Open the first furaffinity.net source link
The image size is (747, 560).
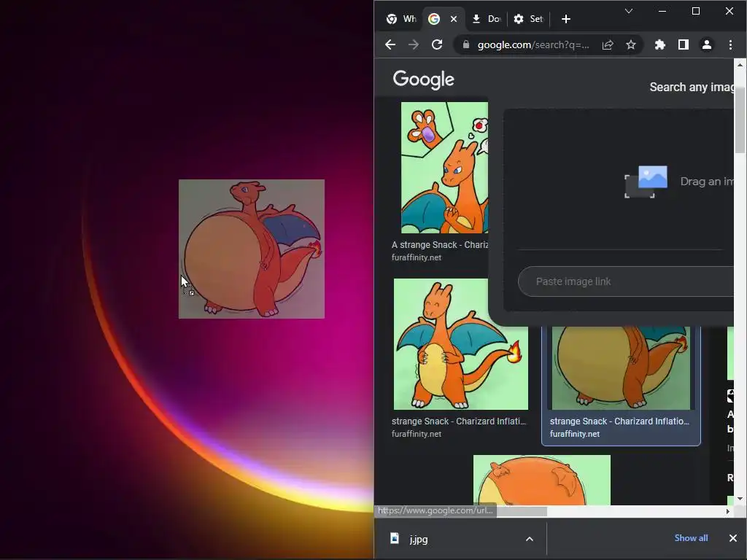click(417, 257)
